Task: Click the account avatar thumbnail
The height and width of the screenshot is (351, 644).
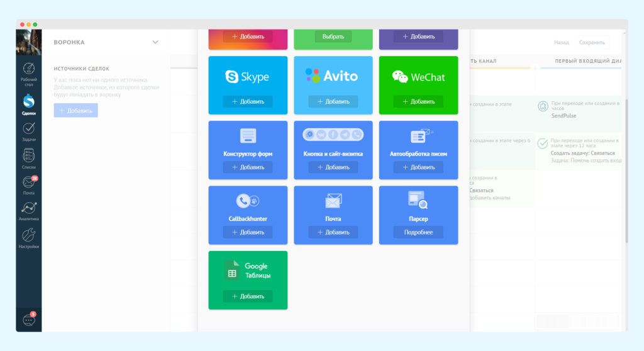Action: tap(28, 42)
